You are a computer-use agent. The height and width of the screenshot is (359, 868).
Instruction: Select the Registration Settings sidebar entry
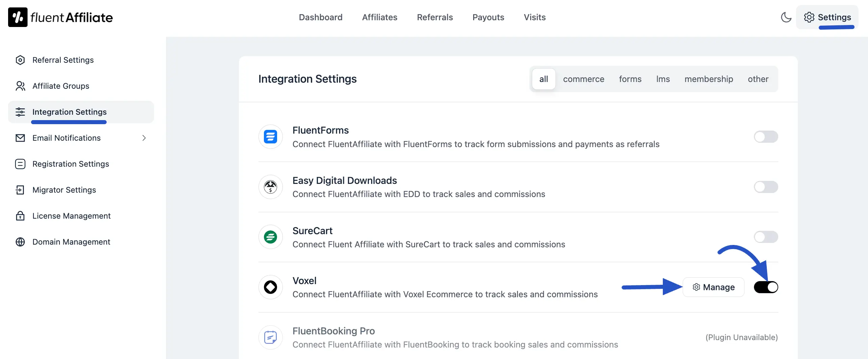pos(70,164)
